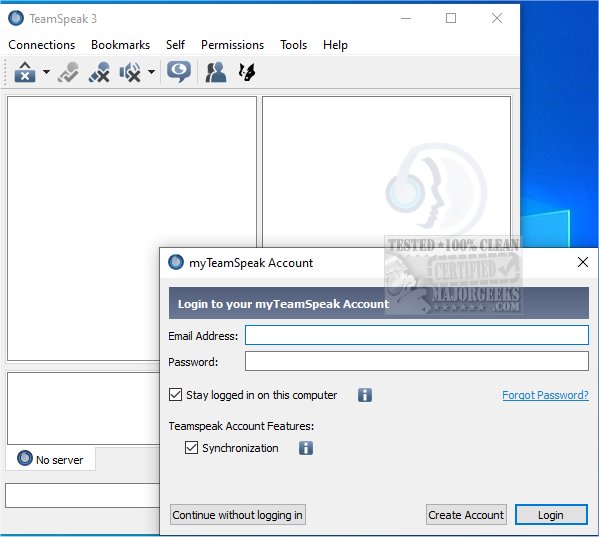Screen dimensions: 599x537
Task: Click the Password input field
Action: point(416,361)
